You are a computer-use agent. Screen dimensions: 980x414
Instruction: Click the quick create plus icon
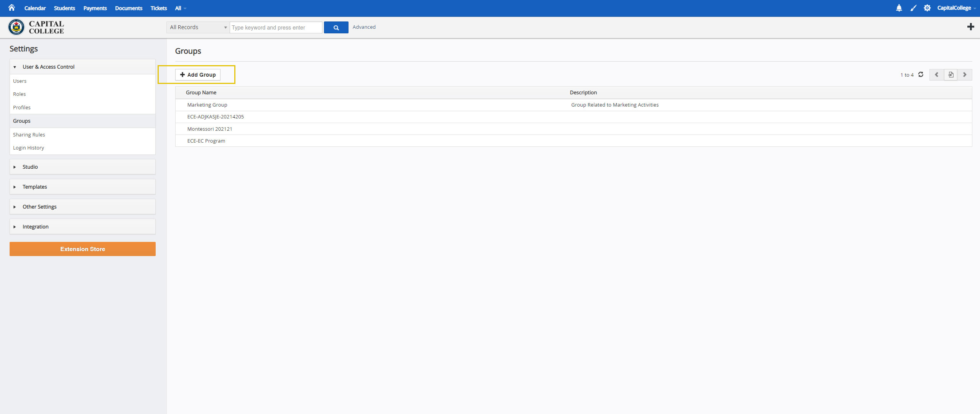pyautogui.click(x=970, y=27)
